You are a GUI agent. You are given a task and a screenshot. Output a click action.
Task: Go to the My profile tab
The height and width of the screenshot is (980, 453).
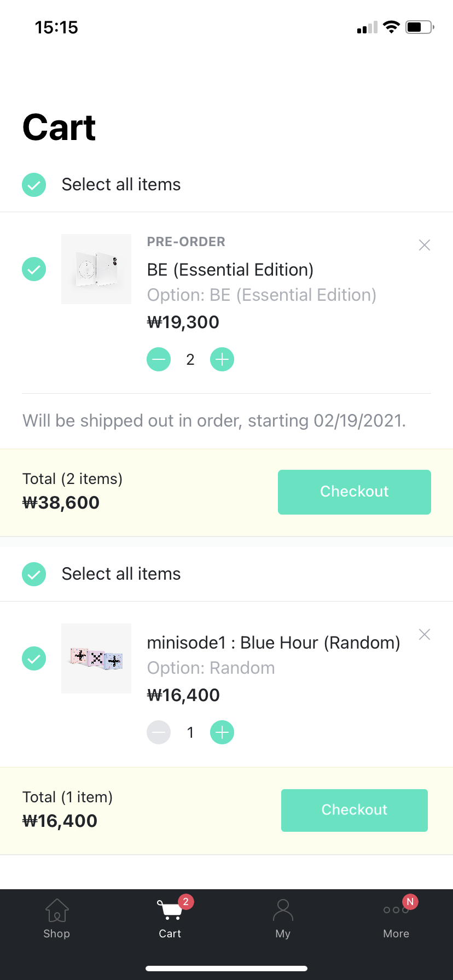tap(283, 919)
